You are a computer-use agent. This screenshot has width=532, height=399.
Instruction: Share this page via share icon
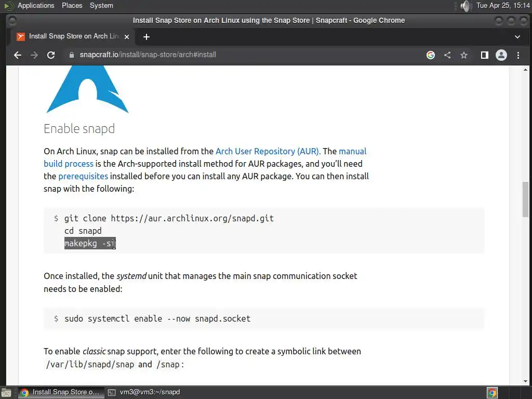click(x=447, y=55)
